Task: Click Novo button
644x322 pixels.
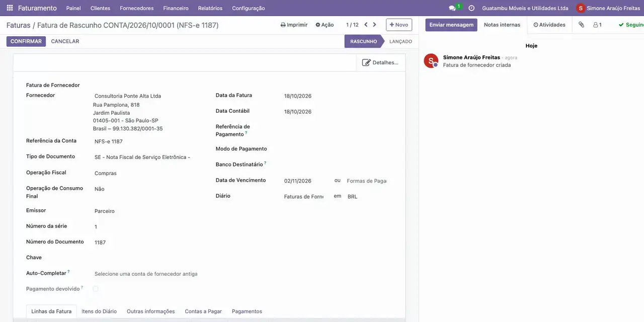Action: click(399, 25)
